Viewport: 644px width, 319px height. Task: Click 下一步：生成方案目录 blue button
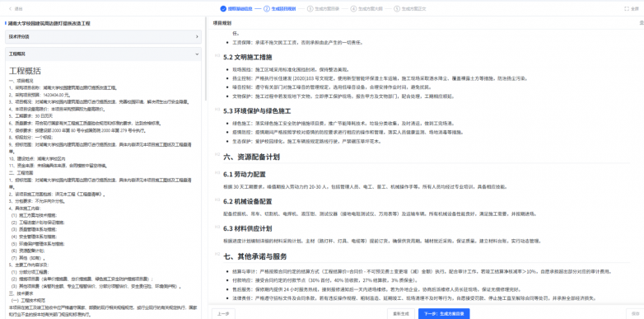tap(444, 314)
